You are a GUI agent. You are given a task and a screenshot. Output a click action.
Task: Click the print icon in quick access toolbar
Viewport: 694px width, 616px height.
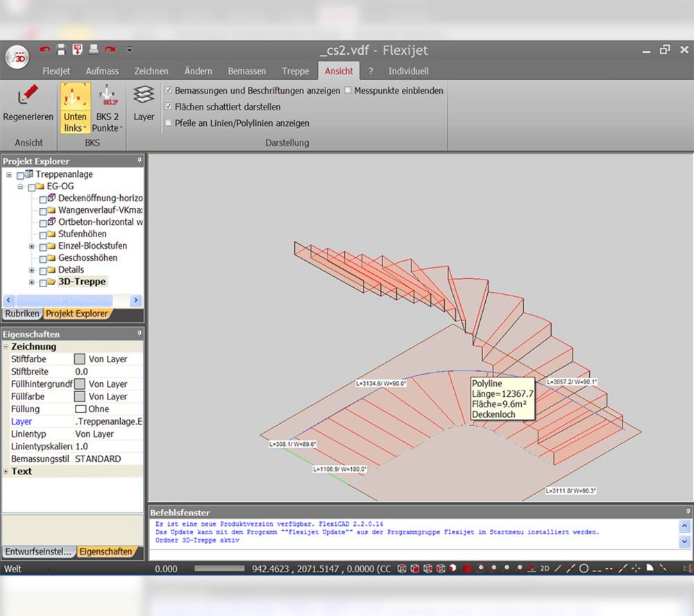[94, 49]
